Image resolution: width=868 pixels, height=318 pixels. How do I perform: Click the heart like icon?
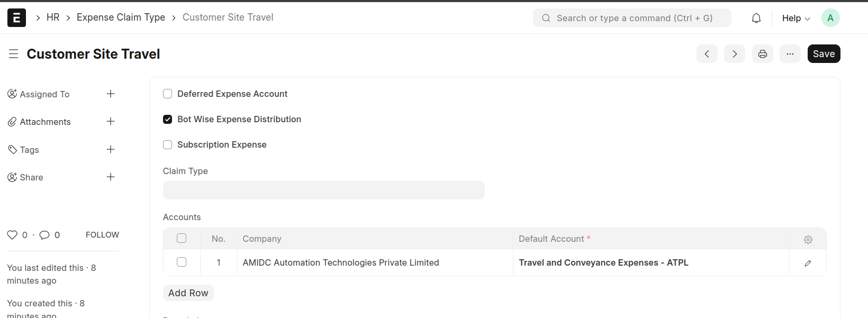coord(12,235)
